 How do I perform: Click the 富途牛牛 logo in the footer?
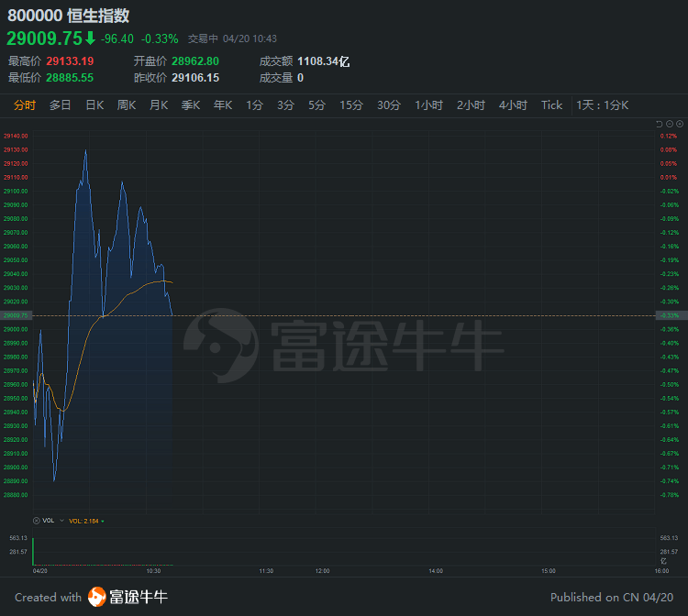click(x=128, y=597)
